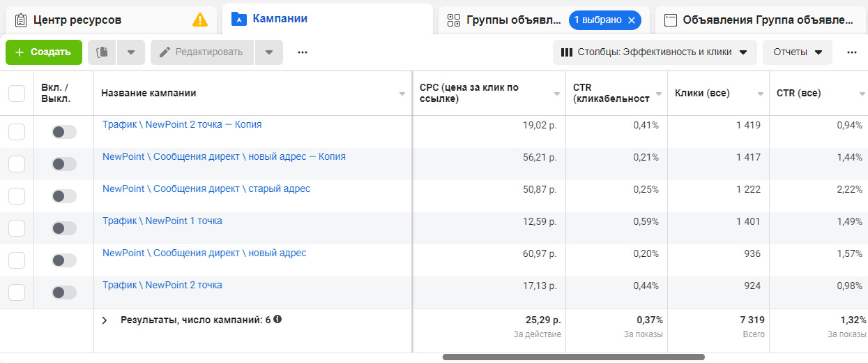Click the Resource Center warning triangle icon
The height and width of the screenshot is (363, 868).
tap(200, 20)
